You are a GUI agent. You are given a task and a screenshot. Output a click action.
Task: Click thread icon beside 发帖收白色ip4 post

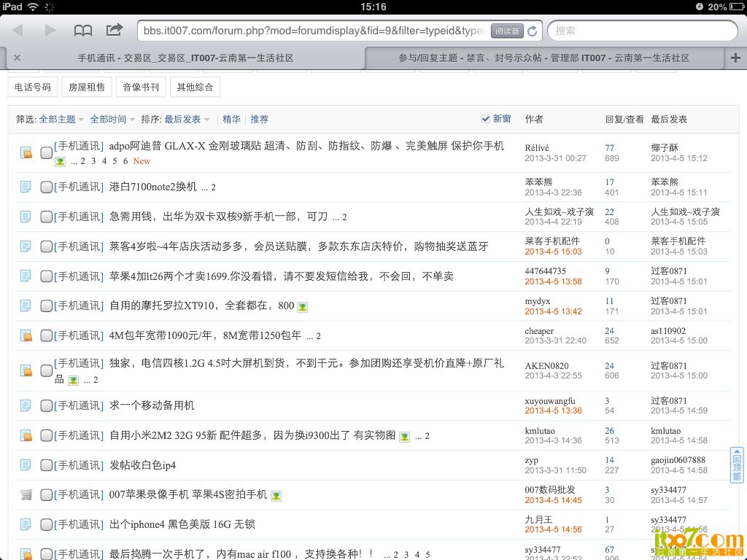pyautogui.click(x=26, y=464)
